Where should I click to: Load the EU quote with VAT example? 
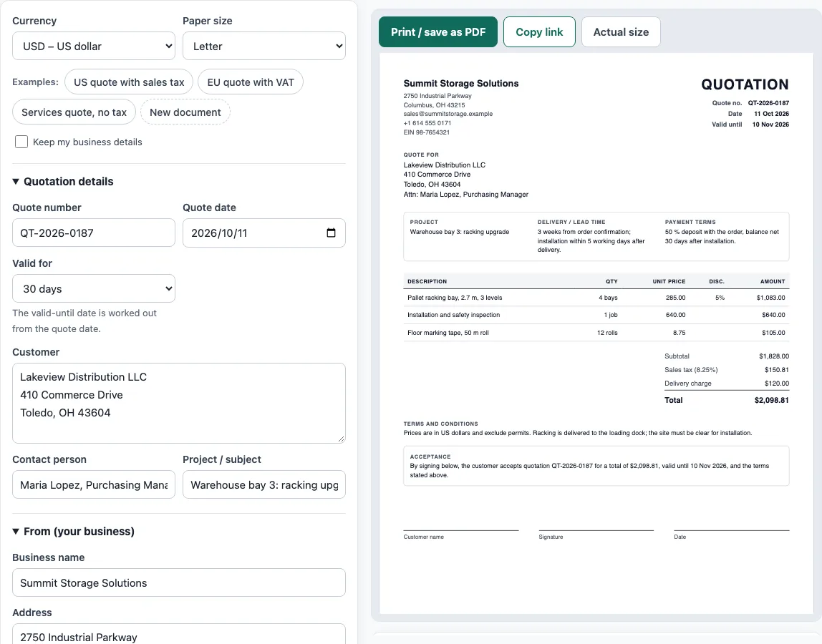[x=251, y=82]
